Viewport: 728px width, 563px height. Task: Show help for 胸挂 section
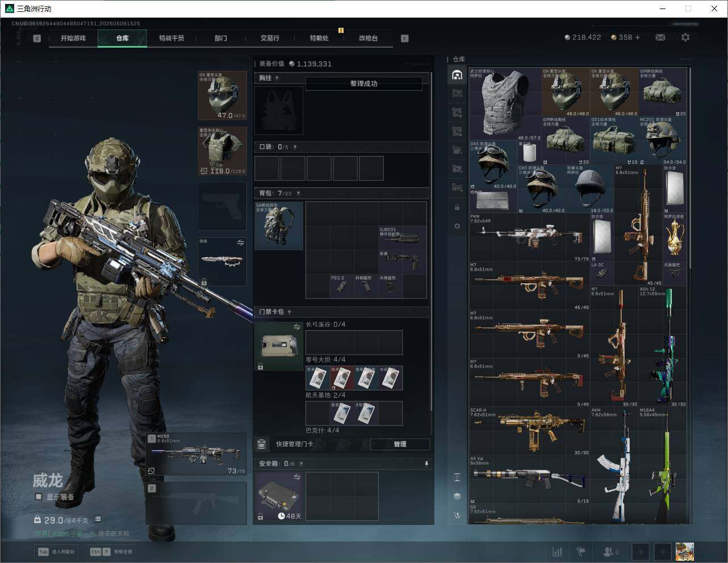277,78
